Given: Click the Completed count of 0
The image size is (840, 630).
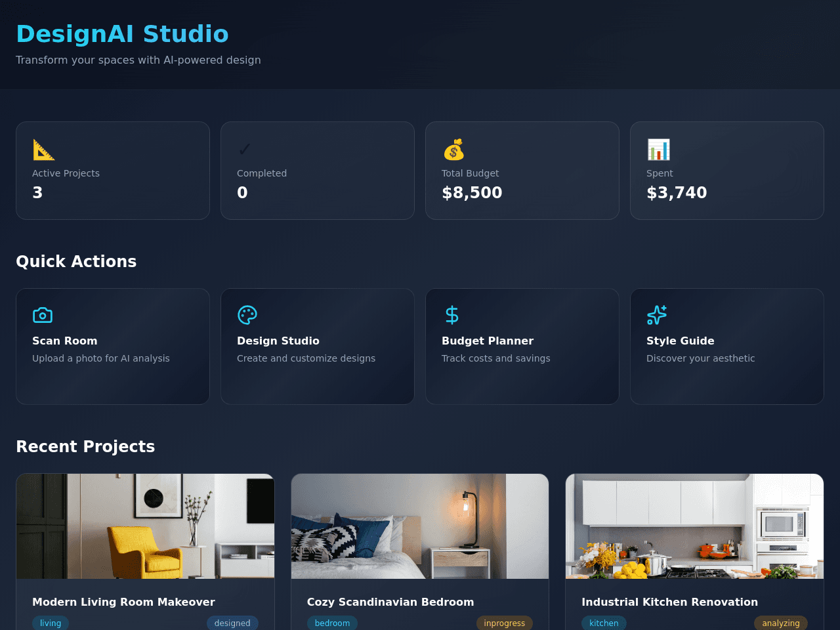Looking at the screenshot, I should click(242, 192).
